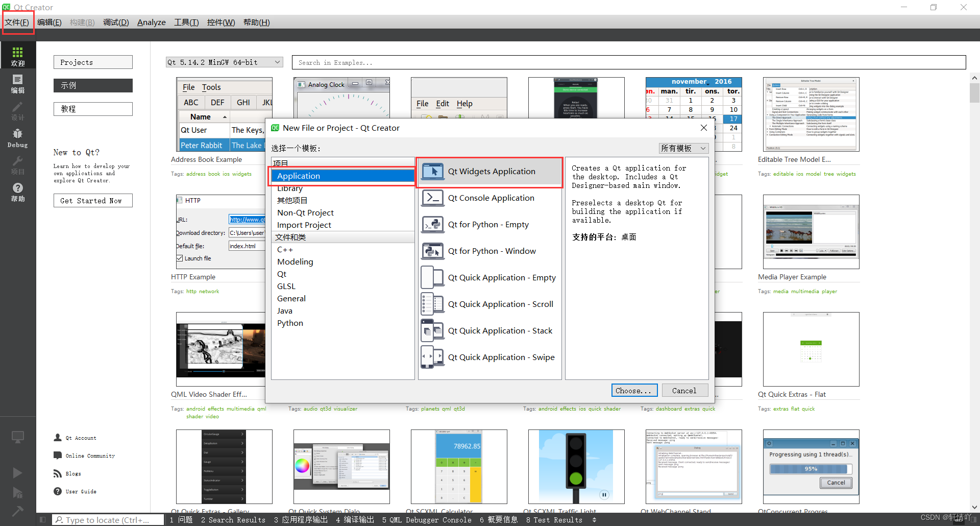Open the Media Player Example thumbnail

(811, 232)
